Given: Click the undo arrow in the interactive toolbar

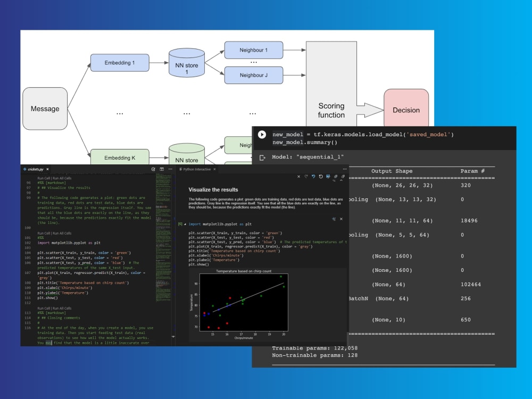Looking at the screenshot, I should (x=313, y=176).
